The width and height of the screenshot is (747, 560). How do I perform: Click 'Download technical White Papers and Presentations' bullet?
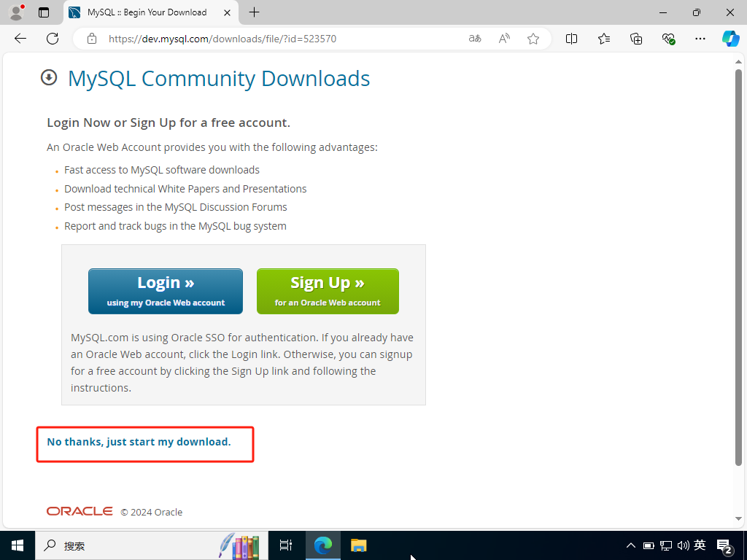[185, 189]
